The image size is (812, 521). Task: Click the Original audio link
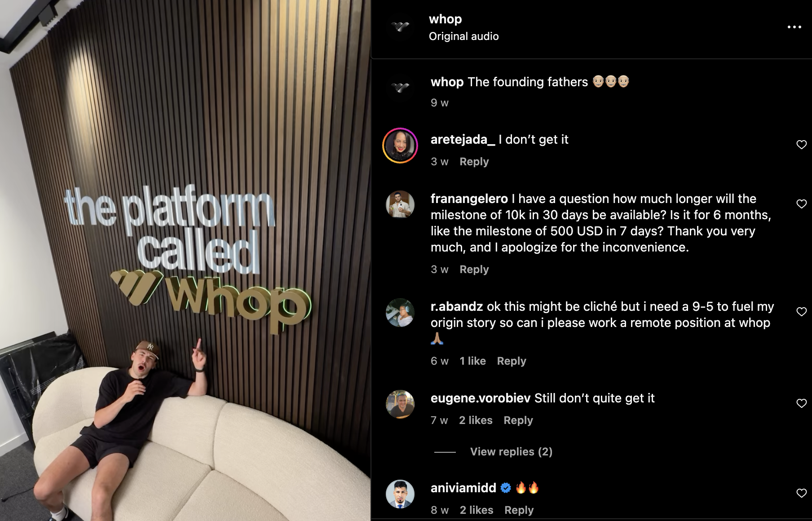point(463,36)
